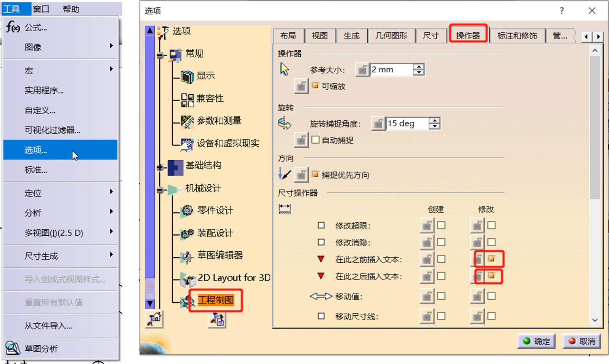This screenshot has width=609, height=364.
Task: Switch to the 布局 tab
Action: click(288, 36)
